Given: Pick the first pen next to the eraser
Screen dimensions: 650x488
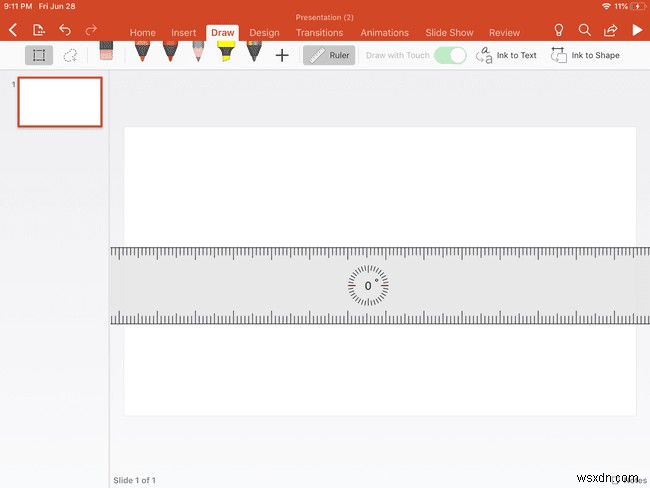Looking at the screenshot, I should point(142,51).
